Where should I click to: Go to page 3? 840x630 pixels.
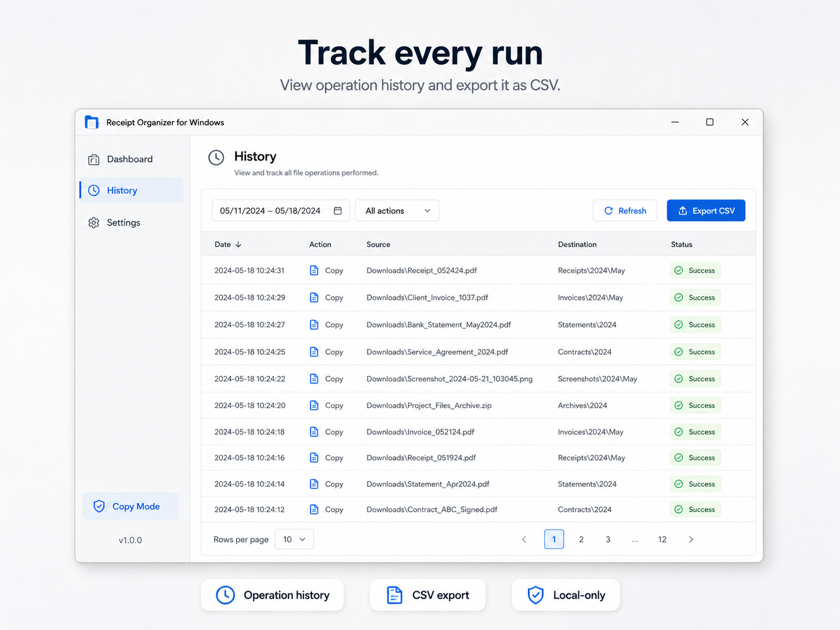(x=608, y=540)
